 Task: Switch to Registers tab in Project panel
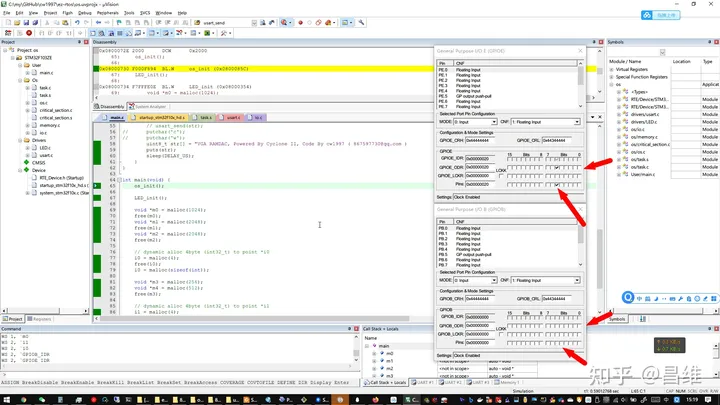[39, 319]
